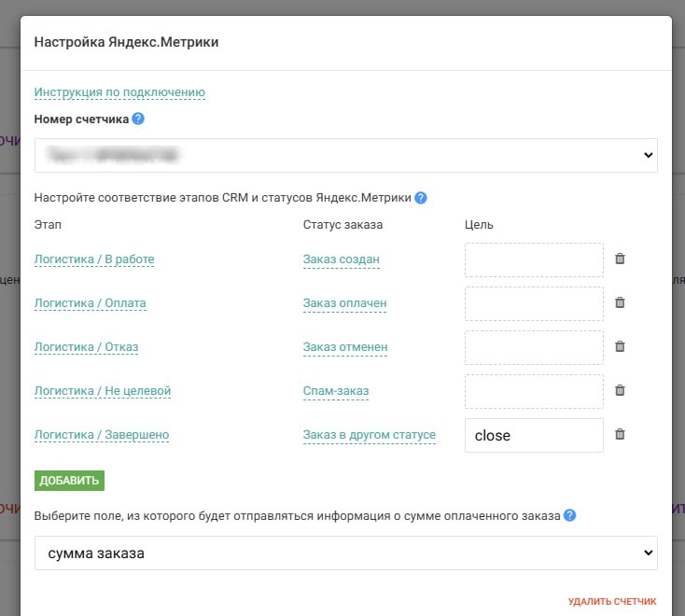Change the 'Заказ в другом статусе' status
The height and width of the screenshot is (616, 685).
click(x=369, y=435)
